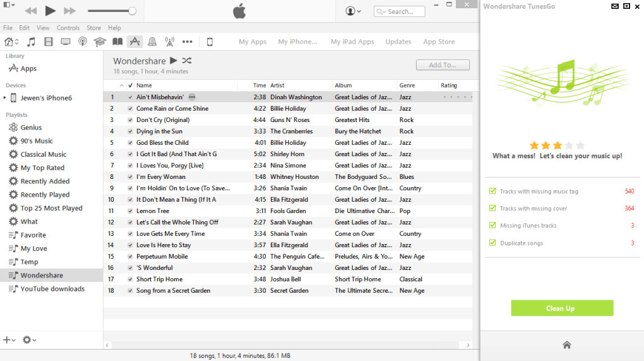This screenshot has width=644, height=361.
Task: Open the Podcasts icon
Action: click(x=83, y=42)
